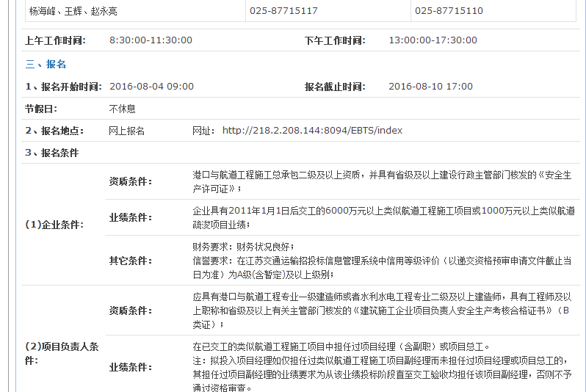Click the 财务要求 financial requirement text
Screen dimensions: 586x392
pyautogui.click(x=244, y=246)
